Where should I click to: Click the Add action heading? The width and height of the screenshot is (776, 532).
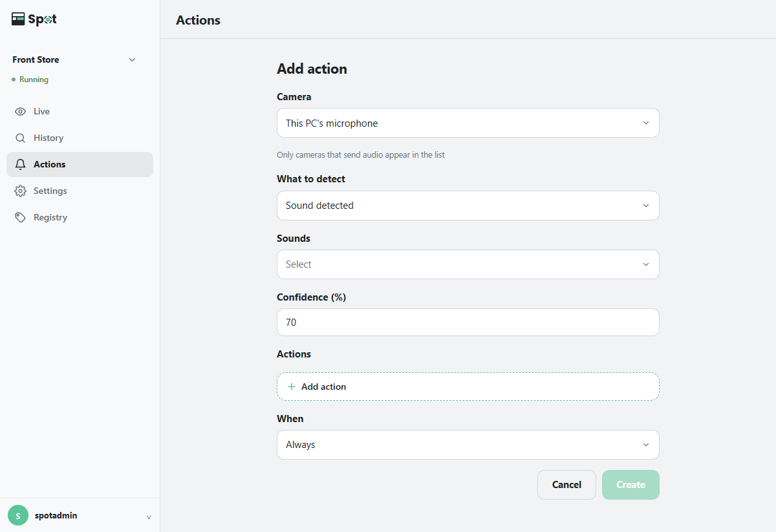[x=312, y=69]
